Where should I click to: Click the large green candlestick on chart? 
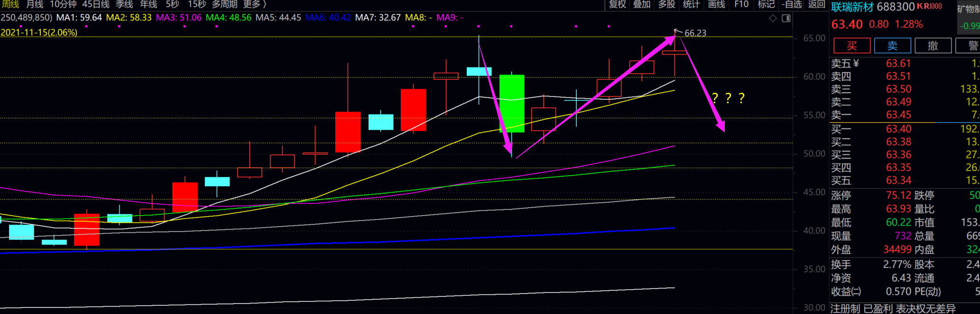click(x=512, y=103)
